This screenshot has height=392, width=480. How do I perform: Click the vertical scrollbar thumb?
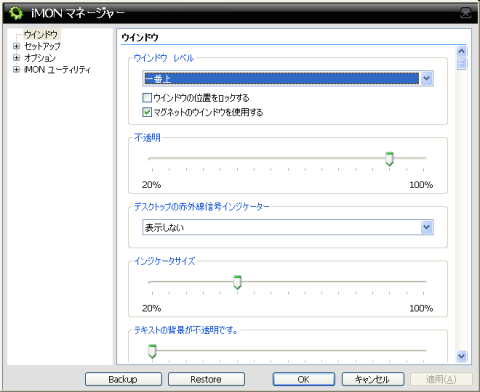point(462,63)
